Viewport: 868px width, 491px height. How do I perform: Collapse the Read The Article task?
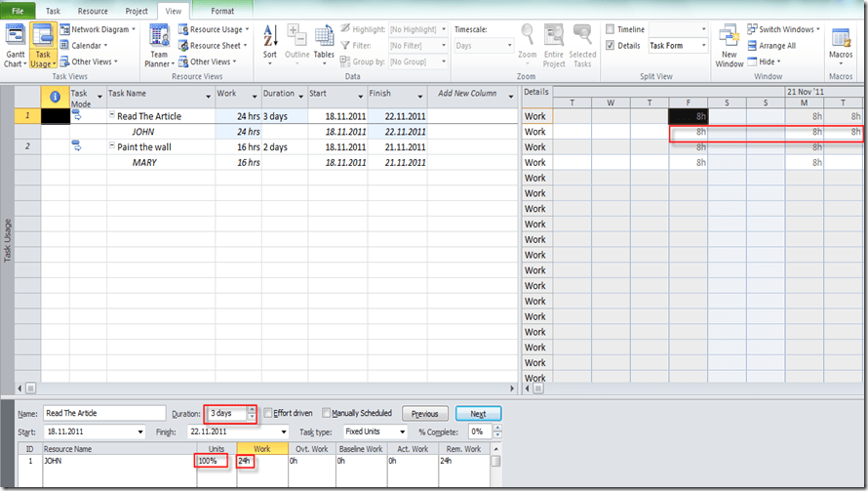point(111,116)
